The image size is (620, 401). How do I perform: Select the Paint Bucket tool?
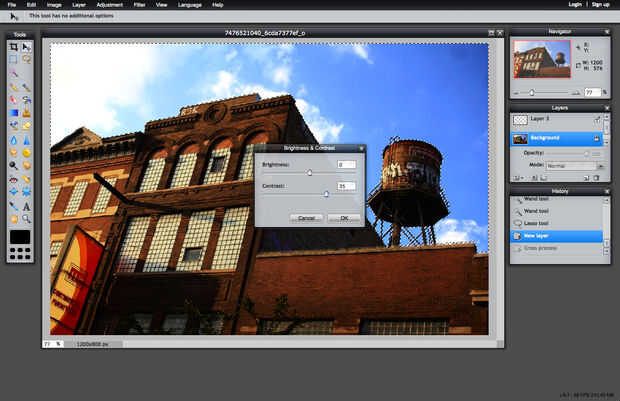tap(26, 100)
